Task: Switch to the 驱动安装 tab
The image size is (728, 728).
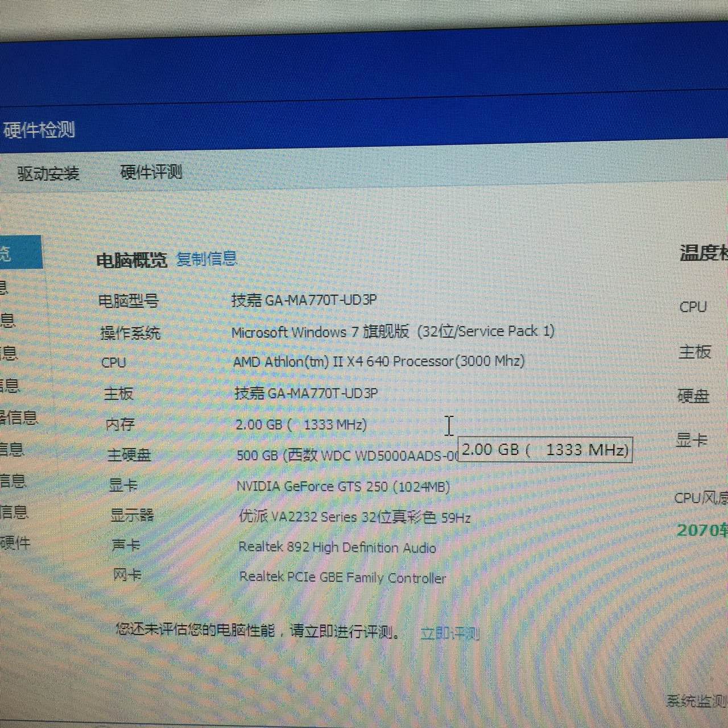Action: click(48, 173)
